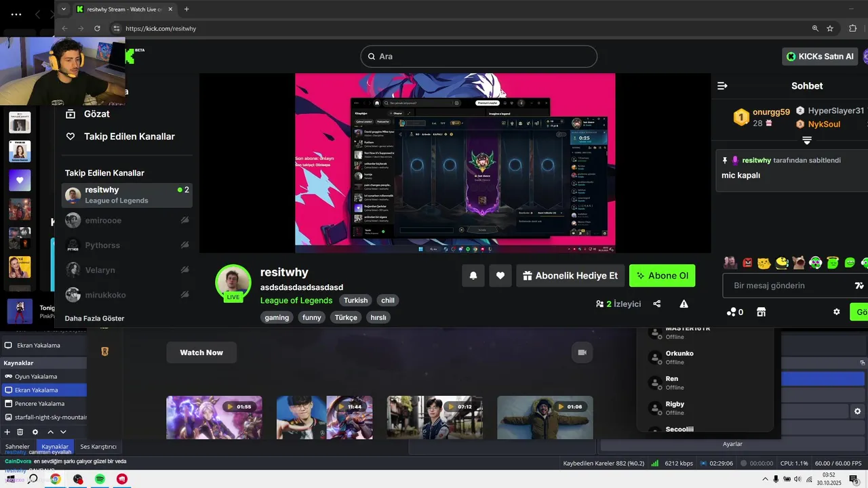Click the gaming tag
Screen dimensions: 868x488
[x=277, y=317]
